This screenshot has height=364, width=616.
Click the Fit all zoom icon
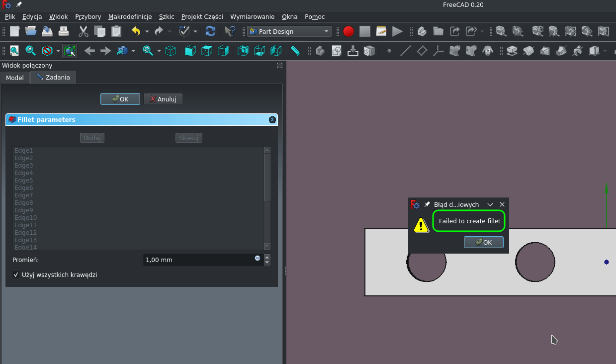[x=14, y=50]
